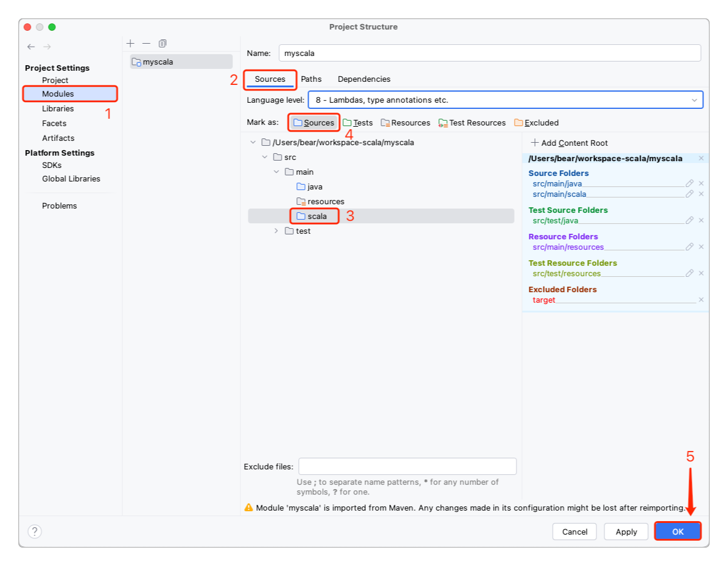Click the add module plus icon
The image size is (728, 566).
pos(130,43)
